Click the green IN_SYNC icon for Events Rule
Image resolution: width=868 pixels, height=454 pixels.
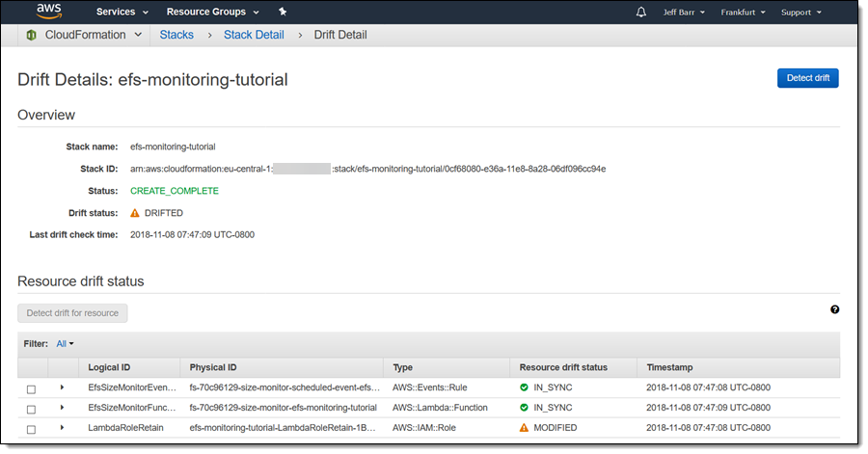[x=524, y=387]
